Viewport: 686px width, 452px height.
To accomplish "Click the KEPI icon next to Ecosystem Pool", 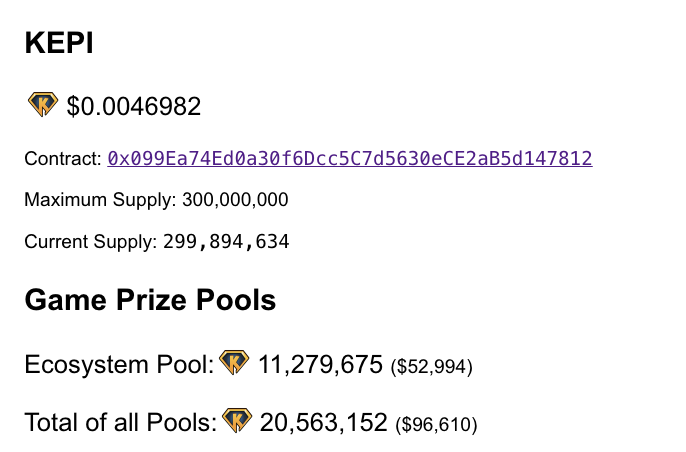I will pos(234,362).
